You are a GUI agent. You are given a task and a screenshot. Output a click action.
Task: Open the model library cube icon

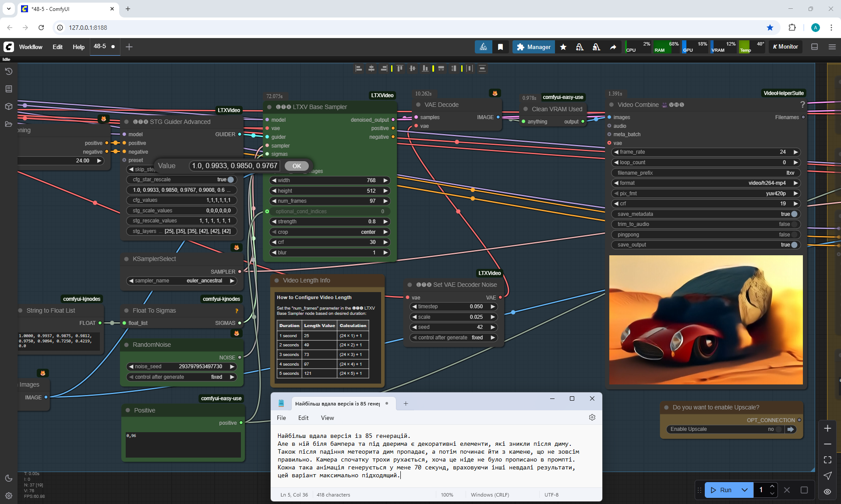click(x=9, y=106)
